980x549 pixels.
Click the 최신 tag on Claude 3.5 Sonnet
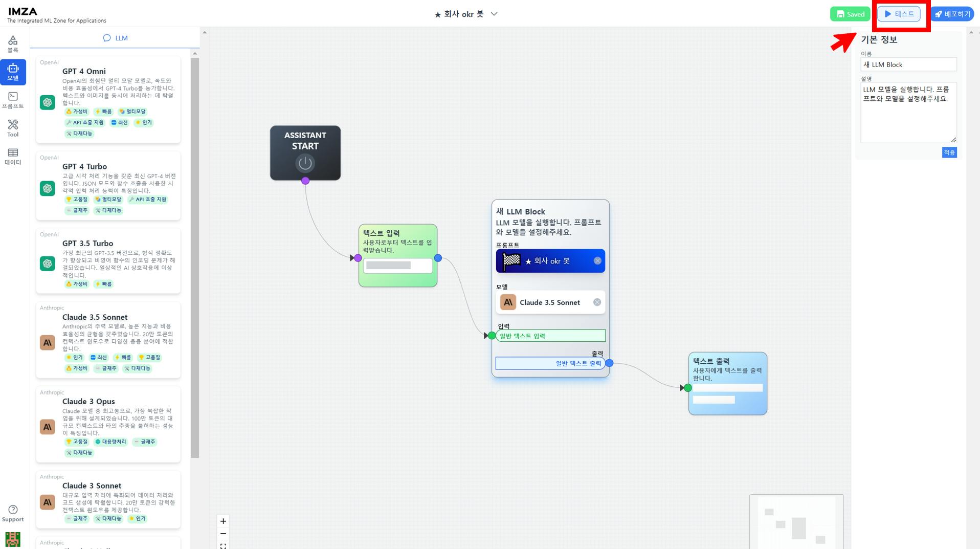pos(99,357)
